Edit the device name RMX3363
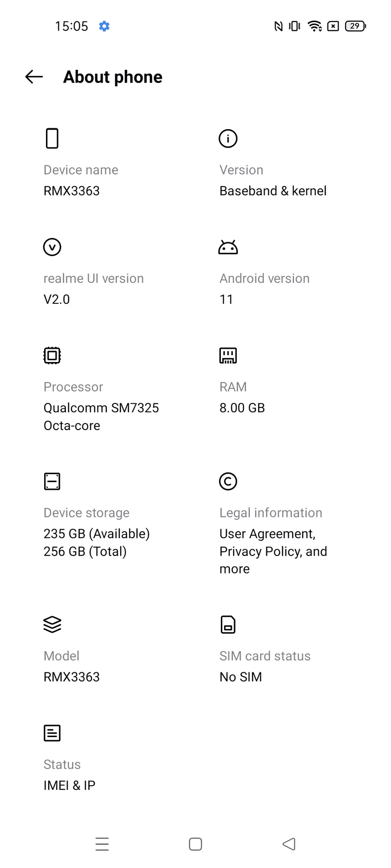The width and height of the screenshot is (391, 868). tap(72, 191)
